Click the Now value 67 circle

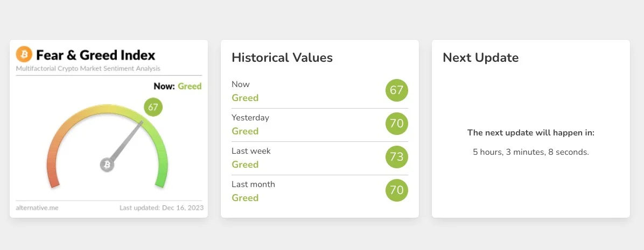tap(397, 90)
